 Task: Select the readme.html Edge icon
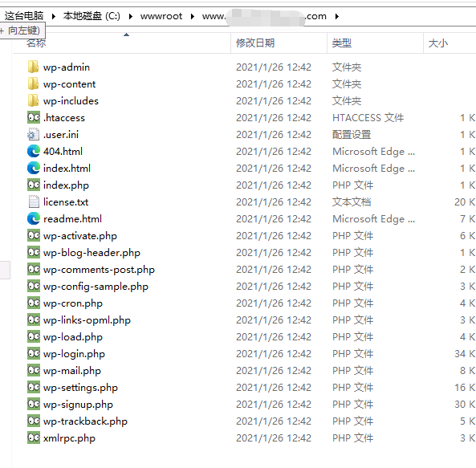click(34, 218)
